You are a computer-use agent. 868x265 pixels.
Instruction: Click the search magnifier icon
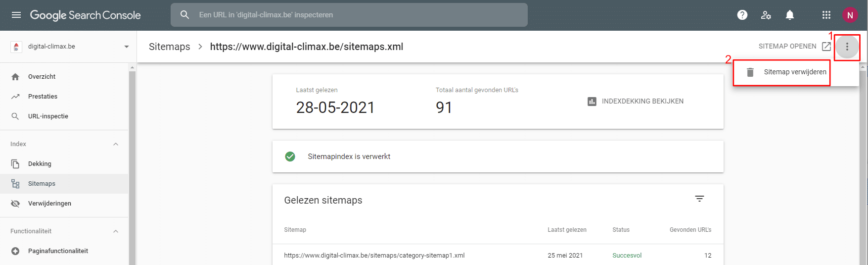[x=184, y=15]
